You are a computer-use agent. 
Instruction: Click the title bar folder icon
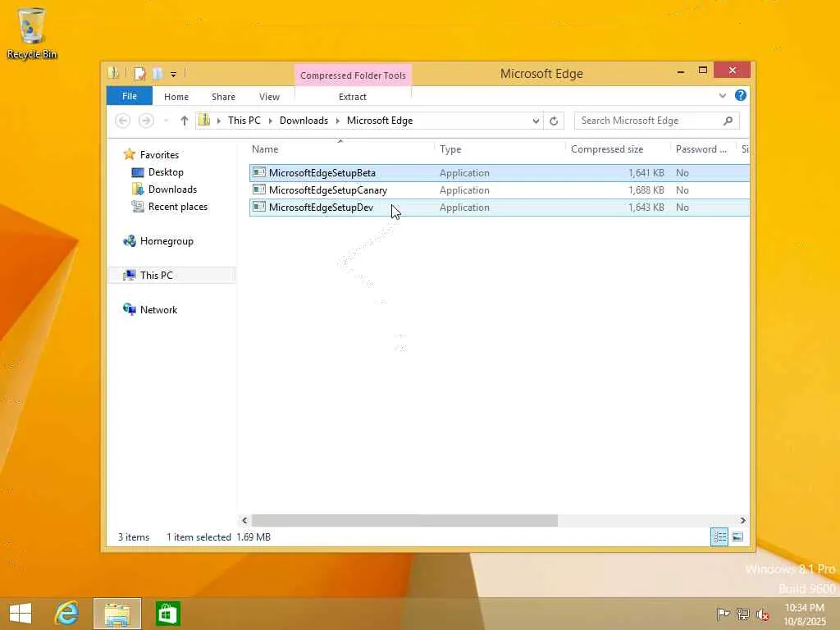pos(113,73)
